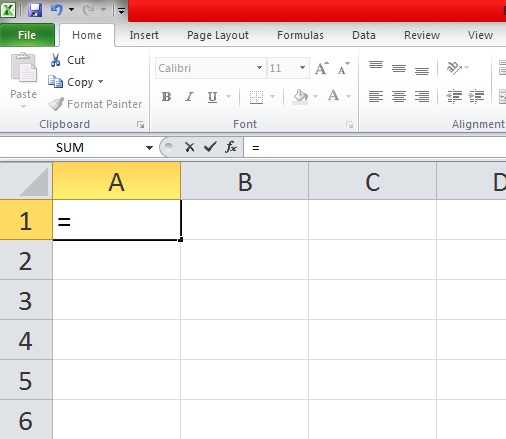Viewport: 506px width, 439px height.
Task: Expand the borders dropdown arrow
Action: point(272,97)
